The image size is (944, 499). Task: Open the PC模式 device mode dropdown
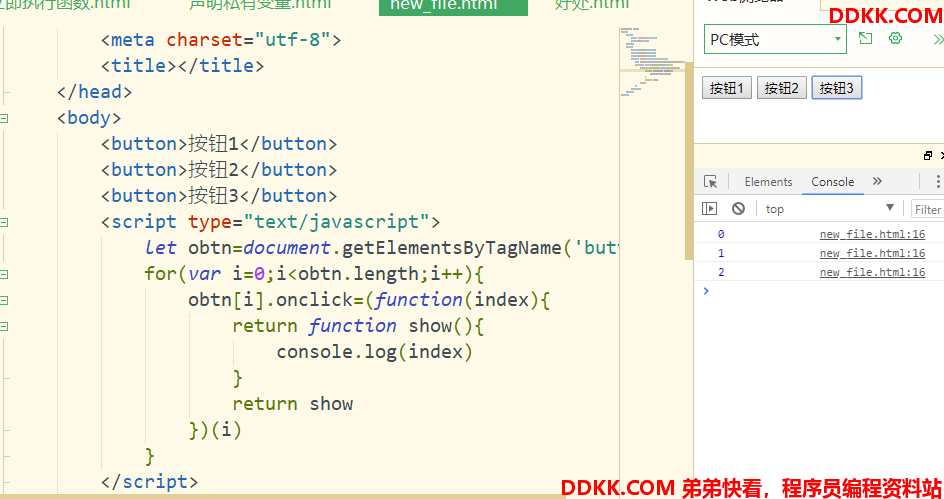[x=775, y=40]
